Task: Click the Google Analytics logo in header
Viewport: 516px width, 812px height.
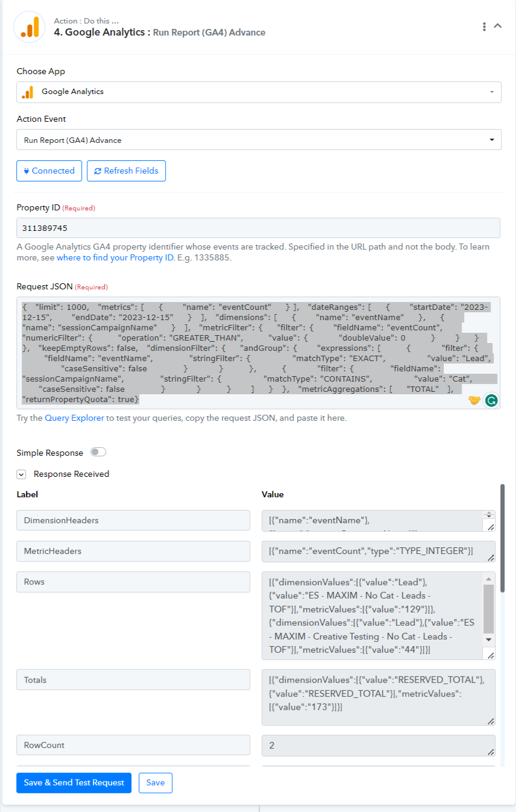Action: coord(30,27)
